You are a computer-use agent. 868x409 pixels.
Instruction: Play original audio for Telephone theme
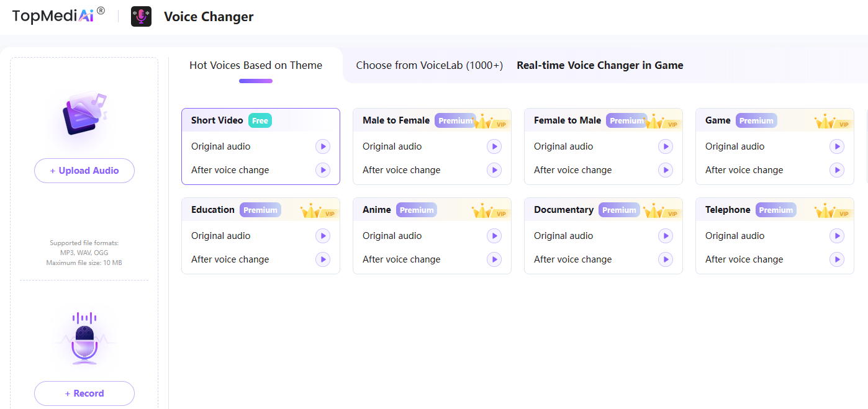coord(836,236)
